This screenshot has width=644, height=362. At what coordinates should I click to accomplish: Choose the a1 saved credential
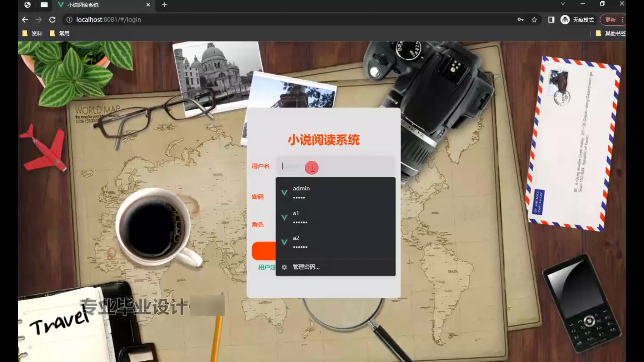[x=335, y=217]
